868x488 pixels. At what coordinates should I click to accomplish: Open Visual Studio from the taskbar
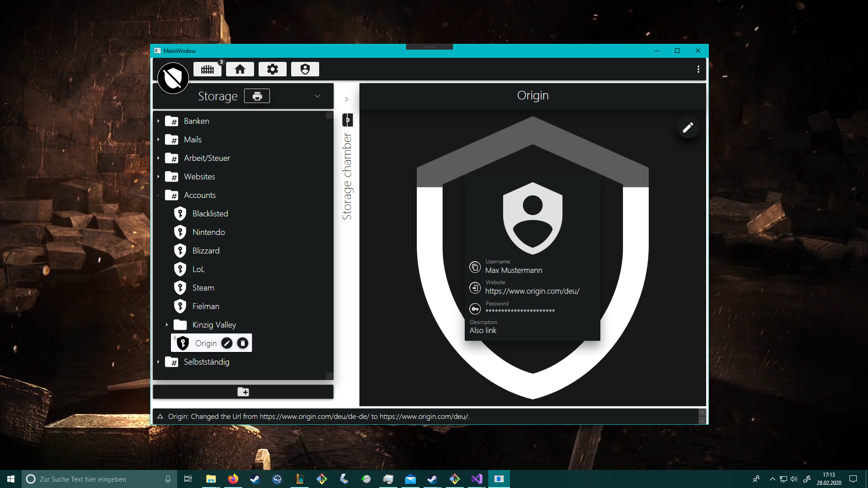tap(477, 479)
